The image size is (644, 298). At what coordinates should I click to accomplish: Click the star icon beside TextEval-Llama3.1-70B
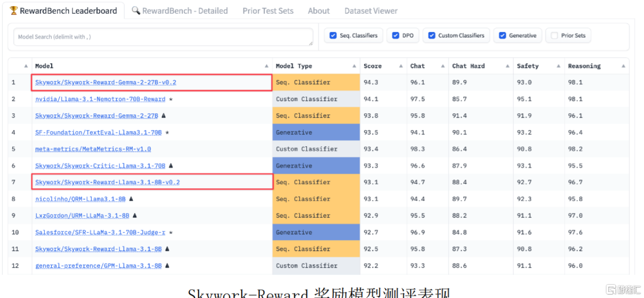[x=167, y=133]
